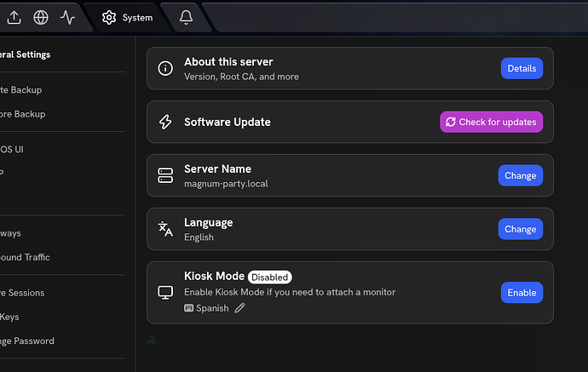Open Change Password in sidebar
This screenshot has height=372, width=588.
(x=27, y=341)
